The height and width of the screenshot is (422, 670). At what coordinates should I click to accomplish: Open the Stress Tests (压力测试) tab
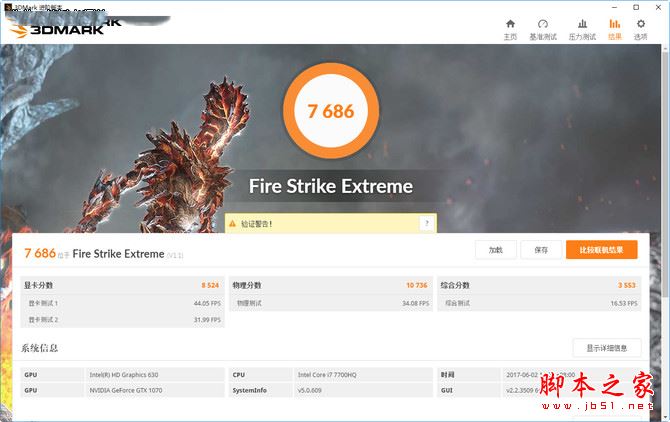click(582, 29)
